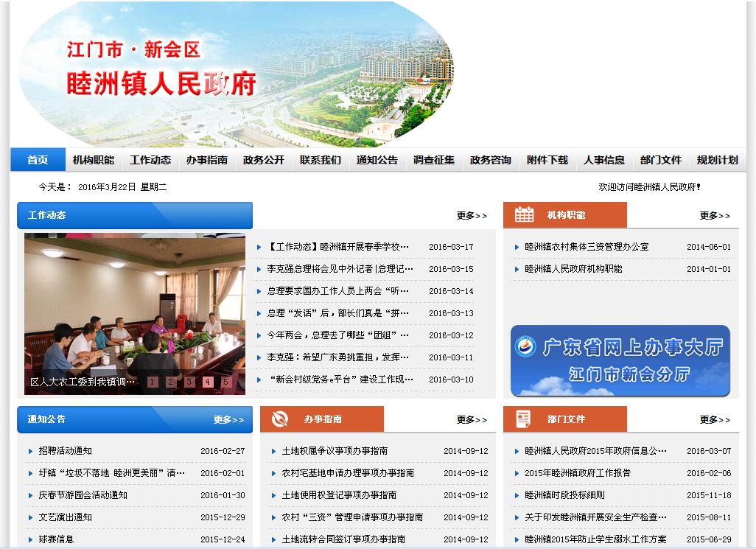Click the 睦洲镇人民政府 header banner image
This screenshot has width=756, height=549.
[236, 74]
